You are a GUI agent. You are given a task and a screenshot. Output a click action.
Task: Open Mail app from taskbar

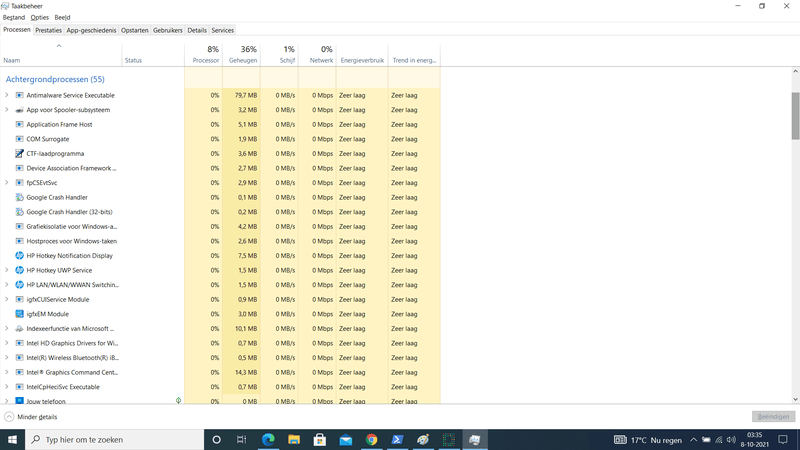(345, 439)
